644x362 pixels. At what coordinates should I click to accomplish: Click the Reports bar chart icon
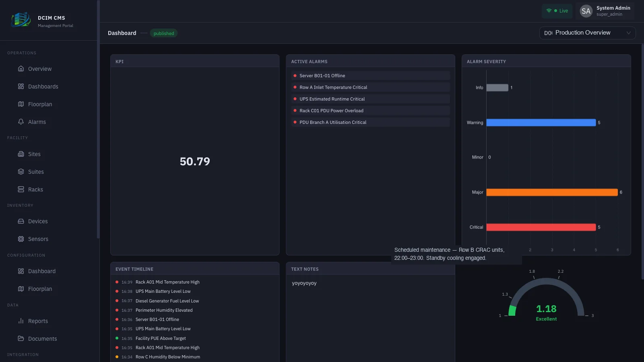(x=21, y=321)
